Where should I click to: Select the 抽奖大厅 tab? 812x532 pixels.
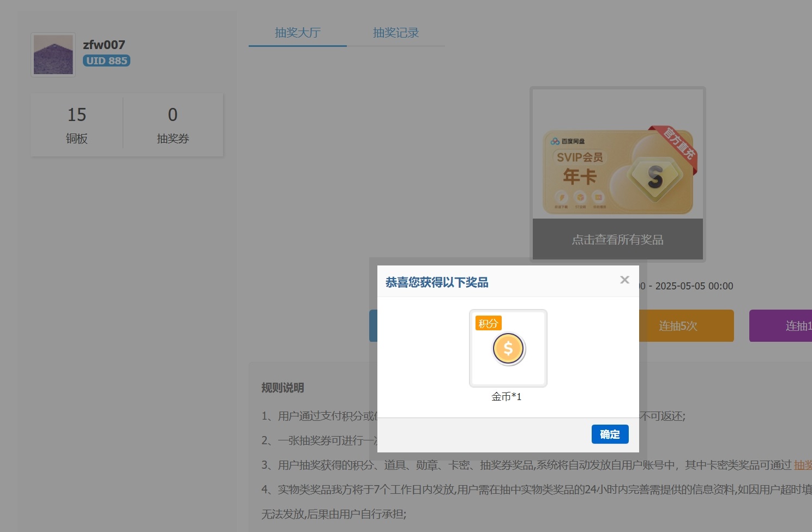point(298,33)
